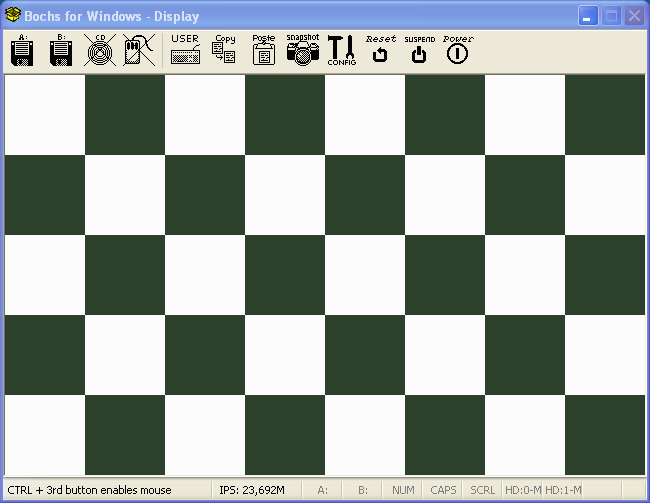650x503 pixels.
Task: Click the A: drive status bar indicator
Action: tap(323, 490)
